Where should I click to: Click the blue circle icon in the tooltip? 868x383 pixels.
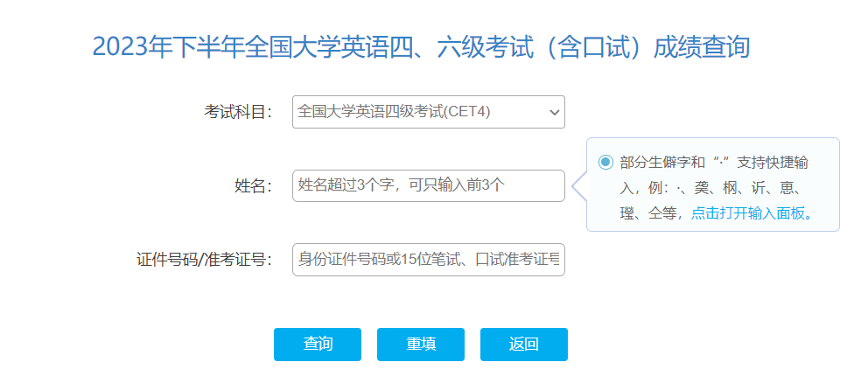(605, 163)
